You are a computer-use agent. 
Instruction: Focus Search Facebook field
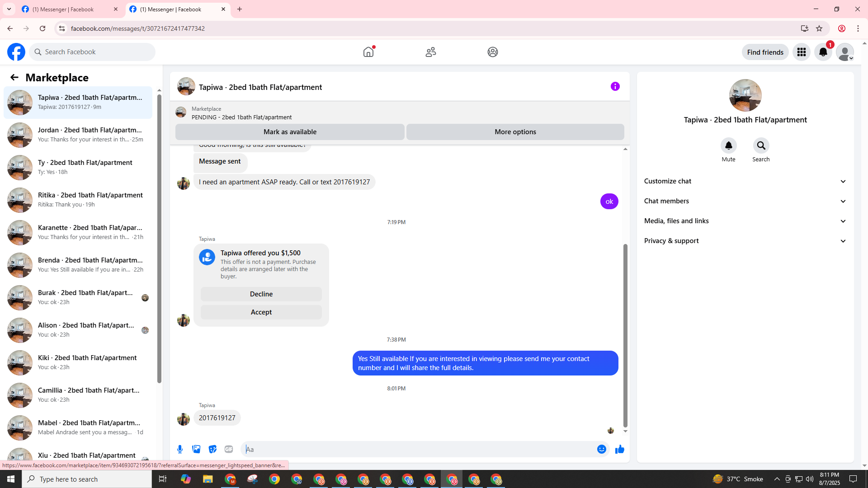[x=93, y=52]
